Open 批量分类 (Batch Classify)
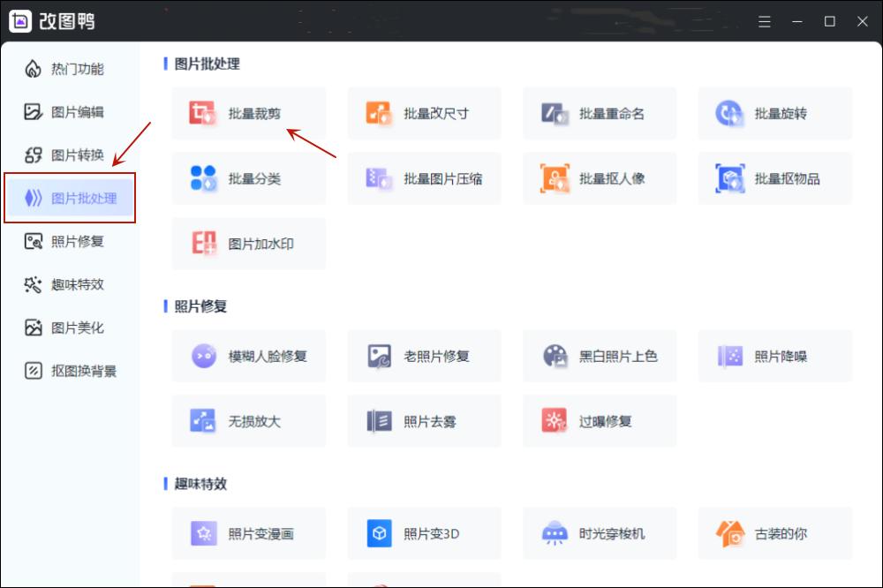 248,178
